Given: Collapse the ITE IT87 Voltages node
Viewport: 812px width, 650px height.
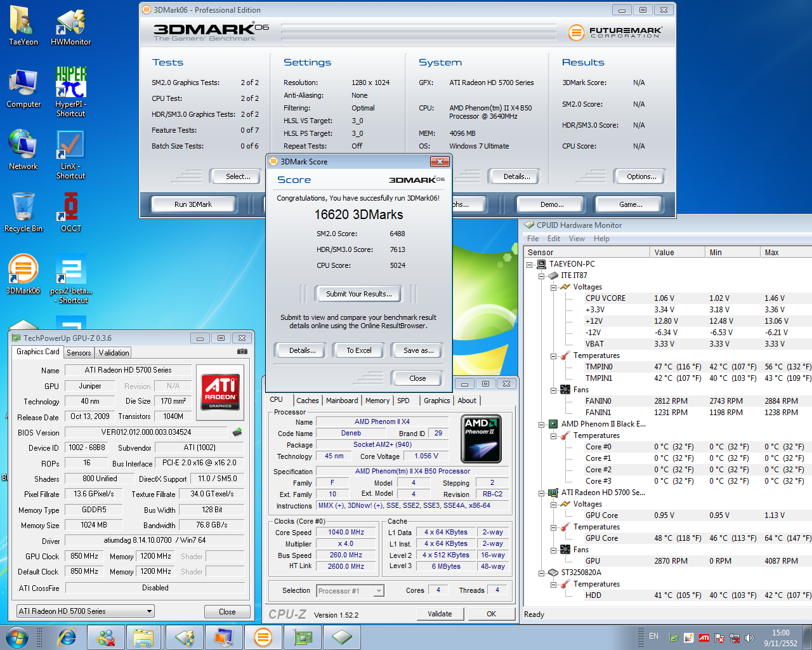Looking at the screenshot, I should 553,288.
